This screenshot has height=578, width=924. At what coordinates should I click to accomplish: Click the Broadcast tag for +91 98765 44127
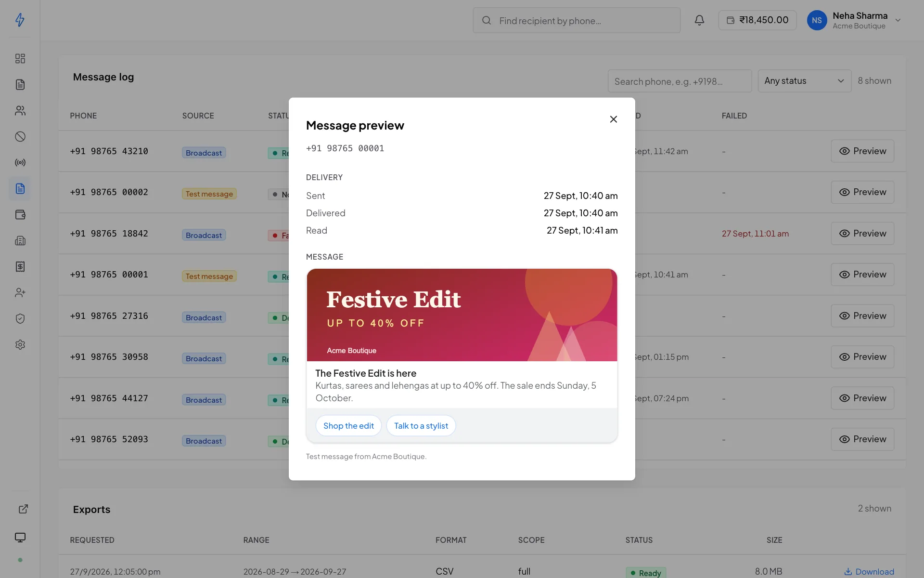[x=204, y=400]
